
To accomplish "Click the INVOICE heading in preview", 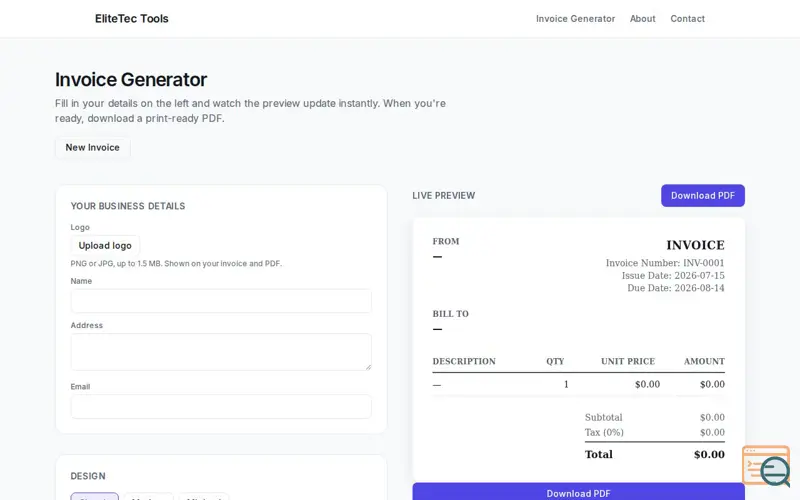I will point(695,245).
